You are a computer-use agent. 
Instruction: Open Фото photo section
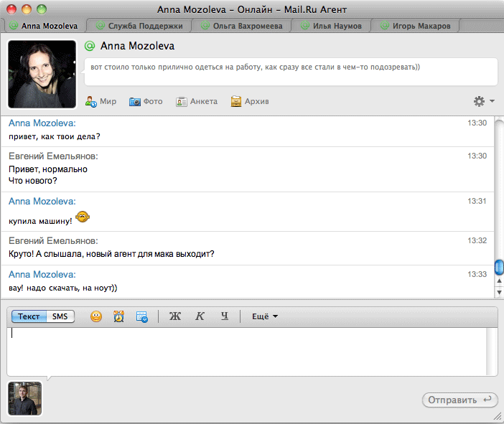pos(146,101)
